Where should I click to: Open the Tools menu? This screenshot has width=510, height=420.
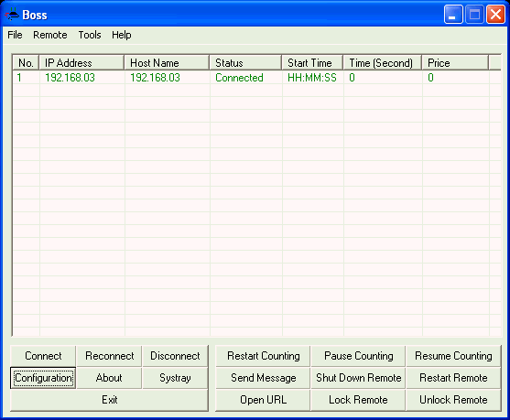click(x=90, y=35)
